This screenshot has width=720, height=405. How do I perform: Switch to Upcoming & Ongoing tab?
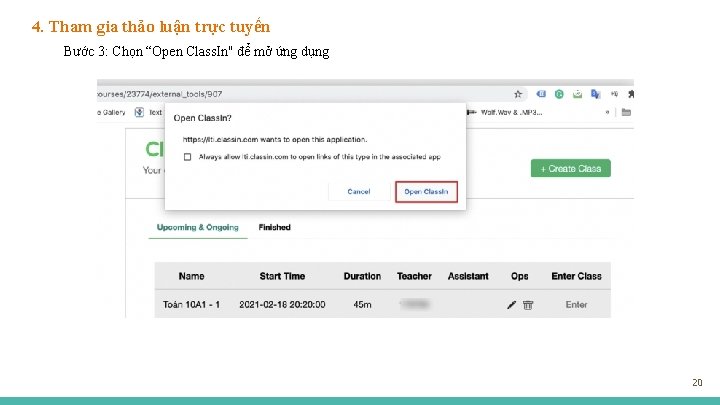pos(197,227)
